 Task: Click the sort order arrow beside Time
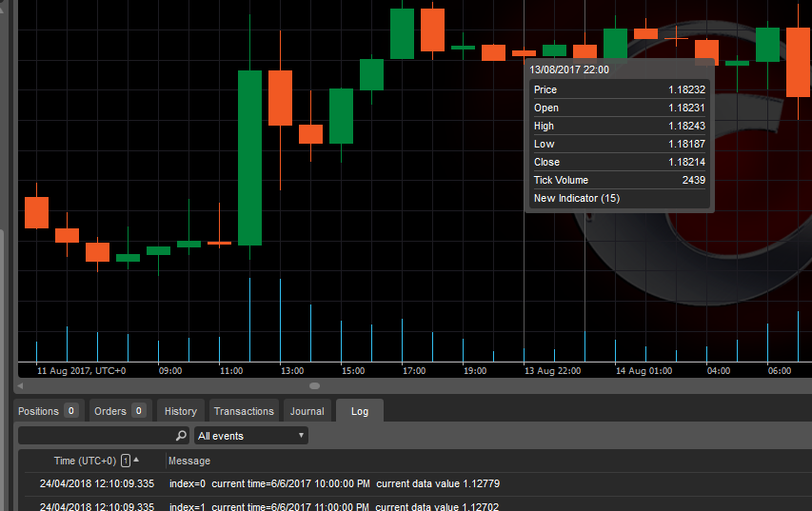[x=136, y=460]
